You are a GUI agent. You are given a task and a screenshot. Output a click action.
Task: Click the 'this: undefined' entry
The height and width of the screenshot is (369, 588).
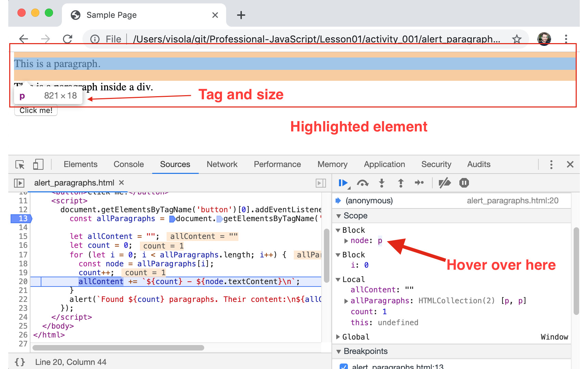[384, 323]
